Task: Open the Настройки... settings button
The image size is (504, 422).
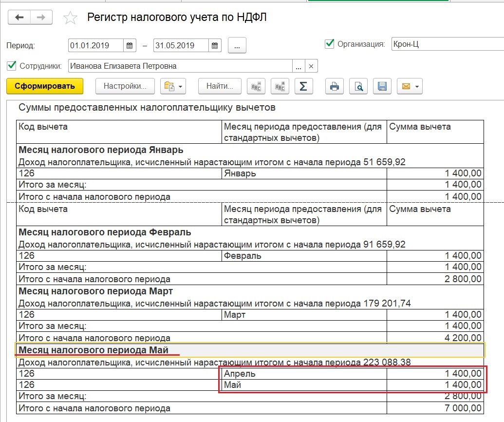Action: coord(125,86)
